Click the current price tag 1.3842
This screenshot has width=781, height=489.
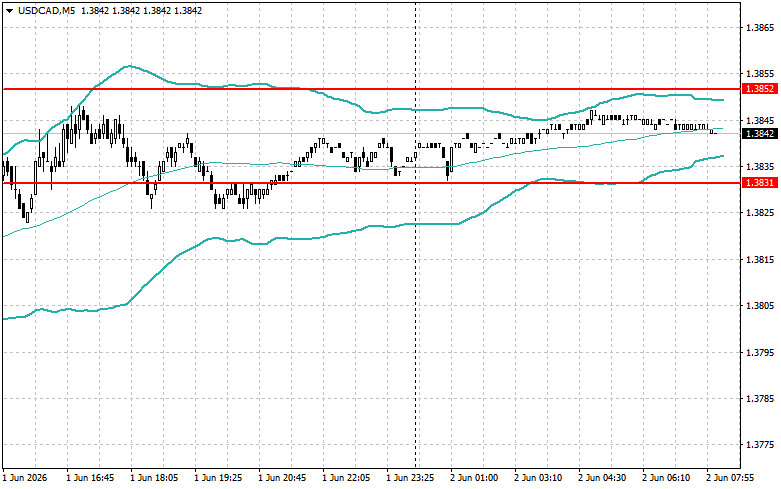pyautogui.click(x=760, y=133)
